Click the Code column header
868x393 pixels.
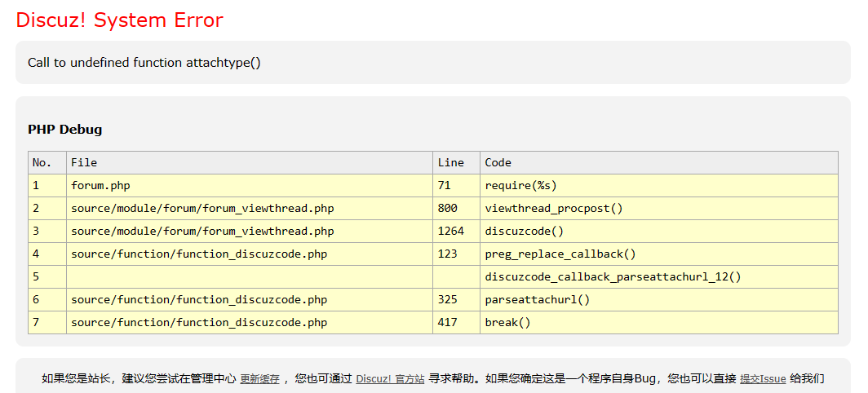pos(498,163)
